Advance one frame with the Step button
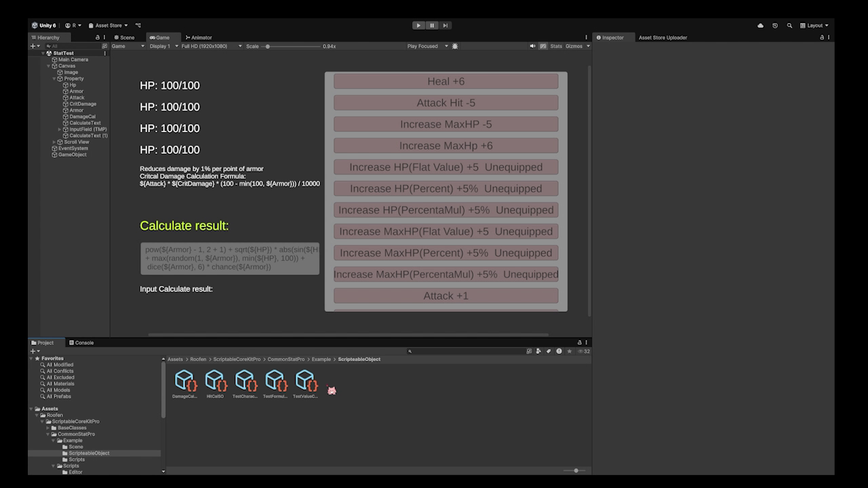 (446, 26)
